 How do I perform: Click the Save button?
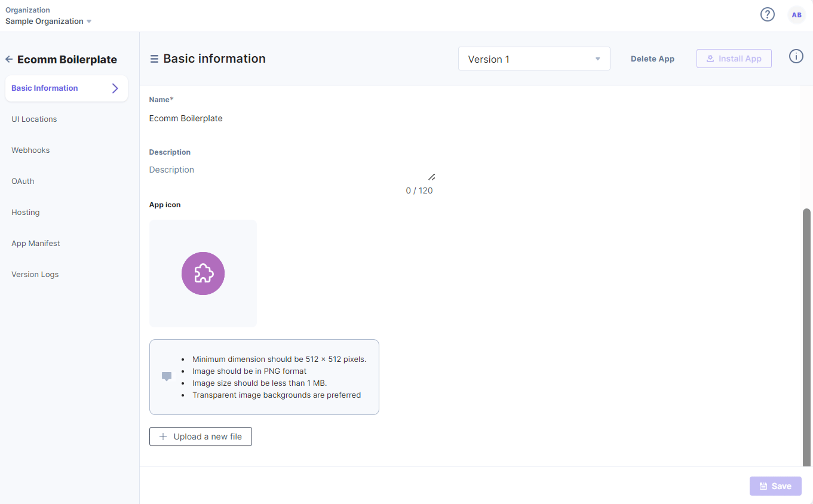775,486
